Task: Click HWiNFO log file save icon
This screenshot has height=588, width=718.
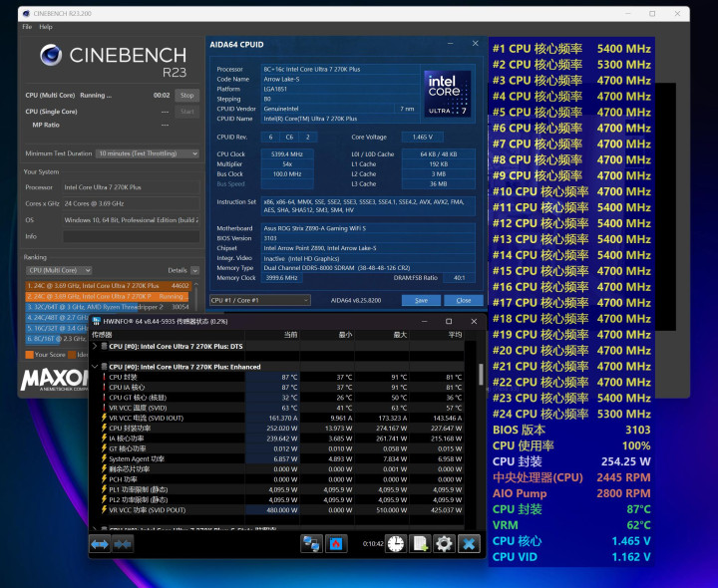Action: tap(420, 543)
